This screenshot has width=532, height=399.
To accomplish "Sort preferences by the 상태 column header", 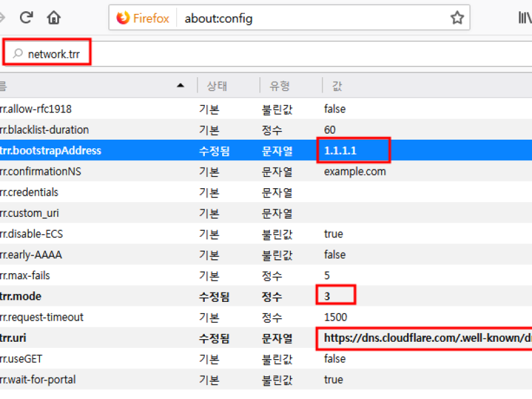I will (217, 86).
